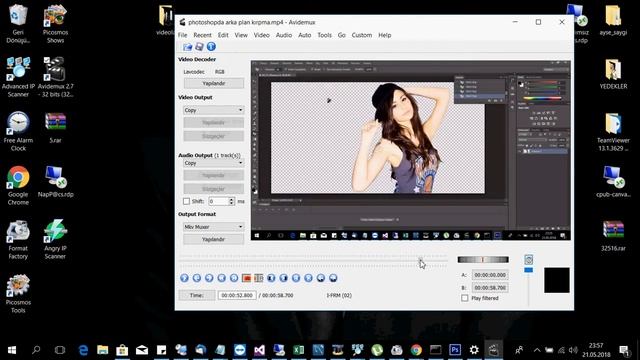Open the Help menu
Image resolution: width=640 pixels, height=360 pixels.
click(384, 35)
